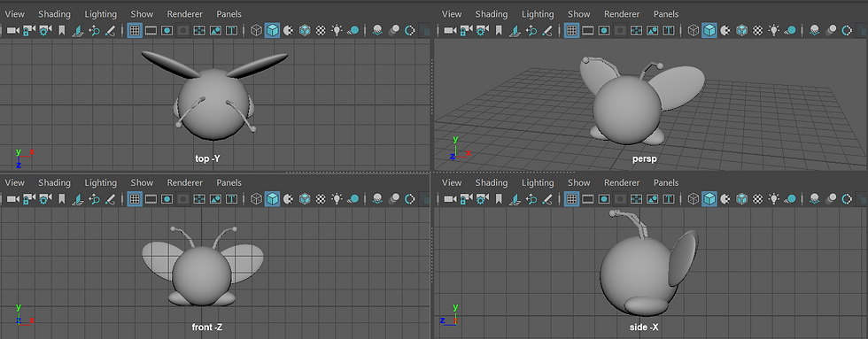Open Camera Attributes icon in top panel

click(x=45, y=30)
